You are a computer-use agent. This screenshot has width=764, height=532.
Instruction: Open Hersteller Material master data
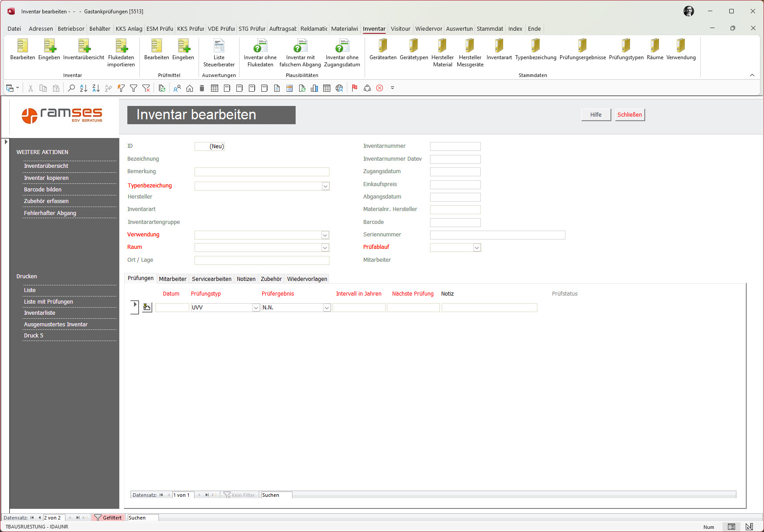click(x=442, y=53)
